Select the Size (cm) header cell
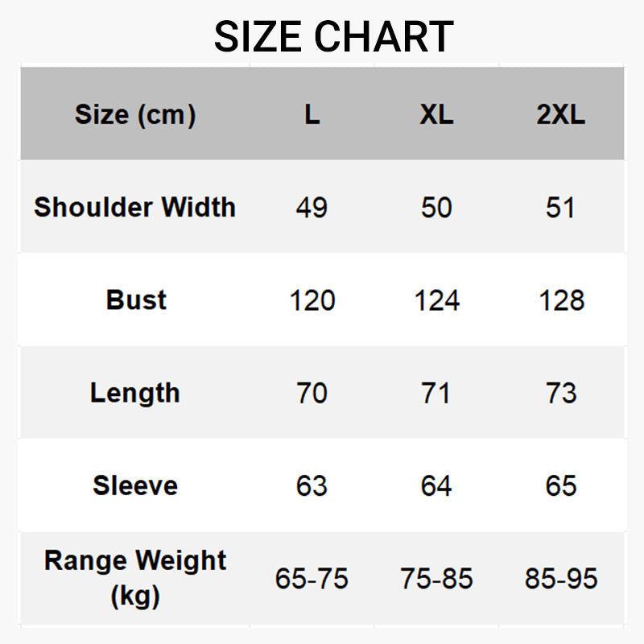 pos(135,114)
